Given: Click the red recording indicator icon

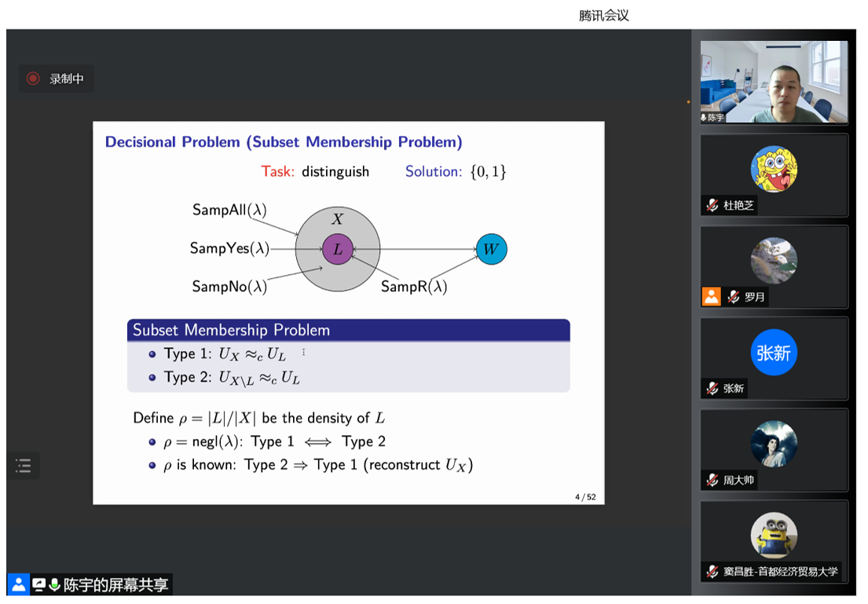Looking at the screenshot, I should tap(33, 79).
